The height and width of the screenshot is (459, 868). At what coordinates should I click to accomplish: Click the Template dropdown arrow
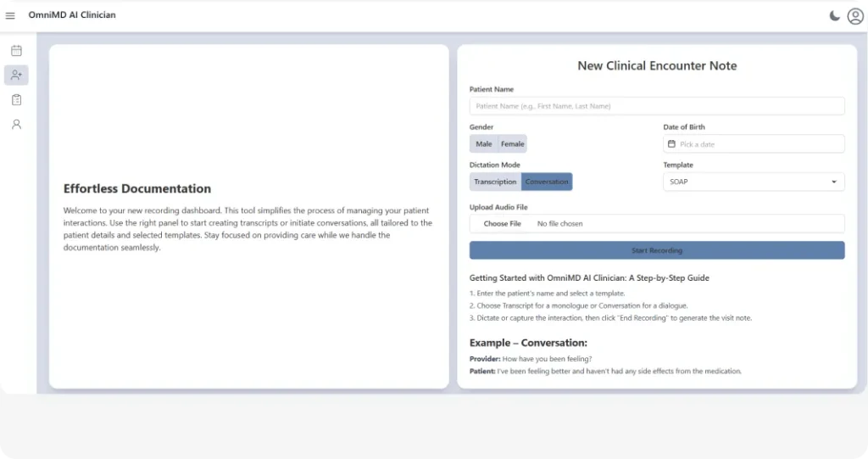click(833, 182)
